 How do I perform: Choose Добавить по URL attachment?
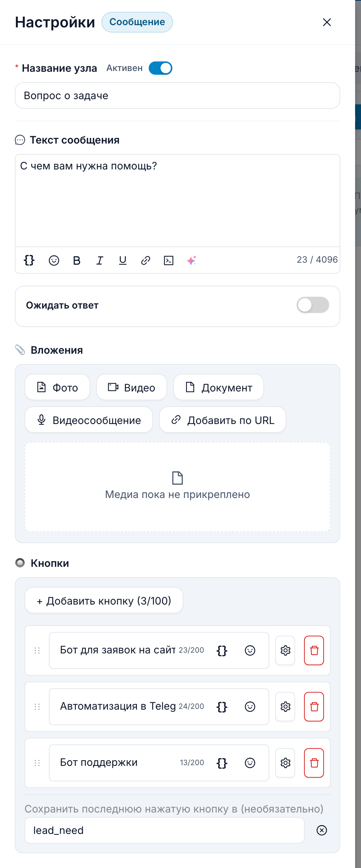(223, 420)
